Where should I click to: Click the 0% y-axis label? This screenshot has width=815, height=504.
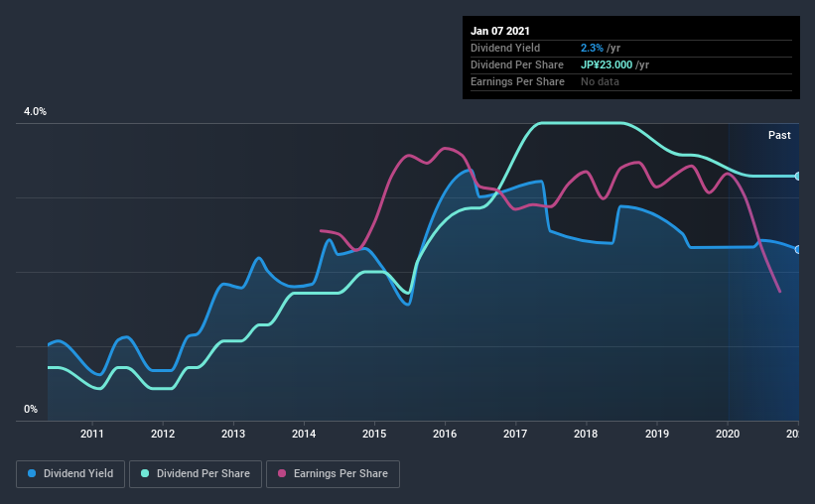coord(31,410)
